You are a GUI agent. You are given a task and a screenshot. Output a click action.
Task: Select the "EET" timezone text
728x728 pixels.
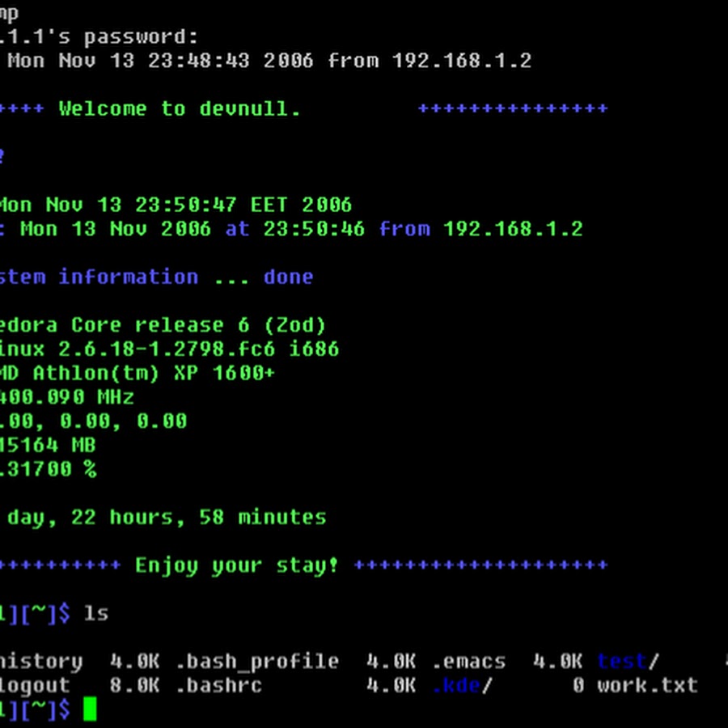pyautogui.click(x=269, y=205)
